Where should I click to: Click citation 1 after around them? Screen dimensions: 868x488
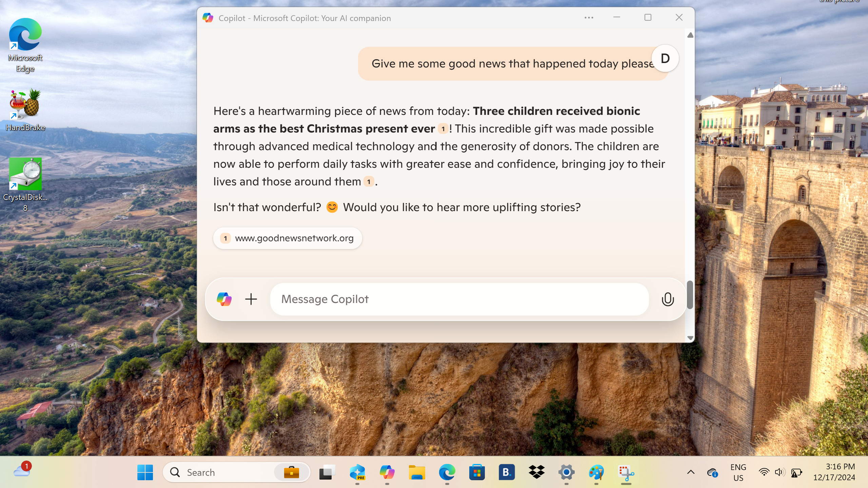369,182
